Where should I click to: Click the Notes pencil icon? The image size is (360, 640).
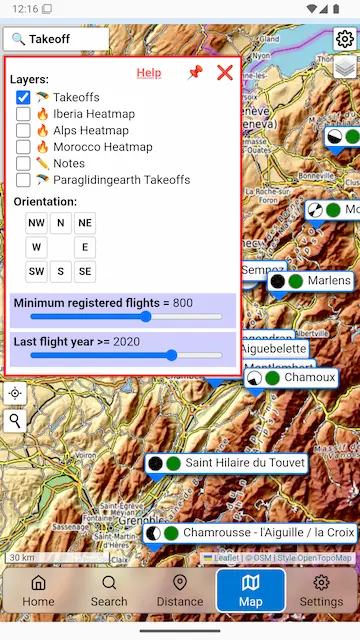click(42, 163)
